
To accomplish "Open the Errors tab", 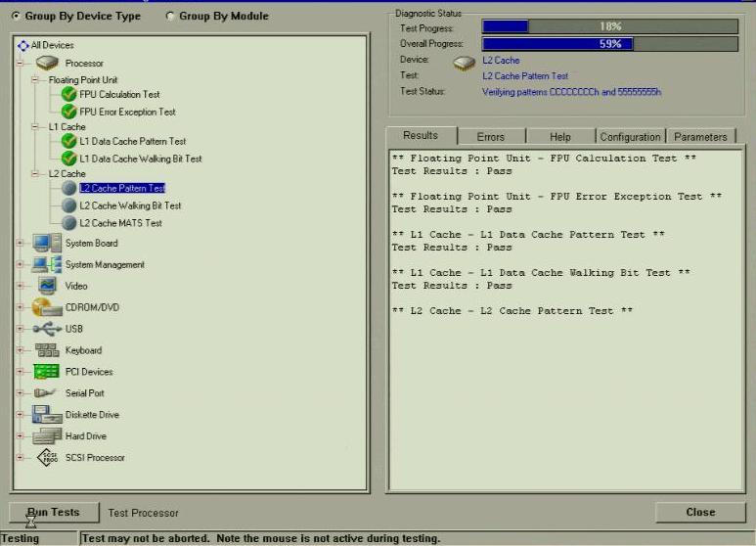I will tap(490, 137).
